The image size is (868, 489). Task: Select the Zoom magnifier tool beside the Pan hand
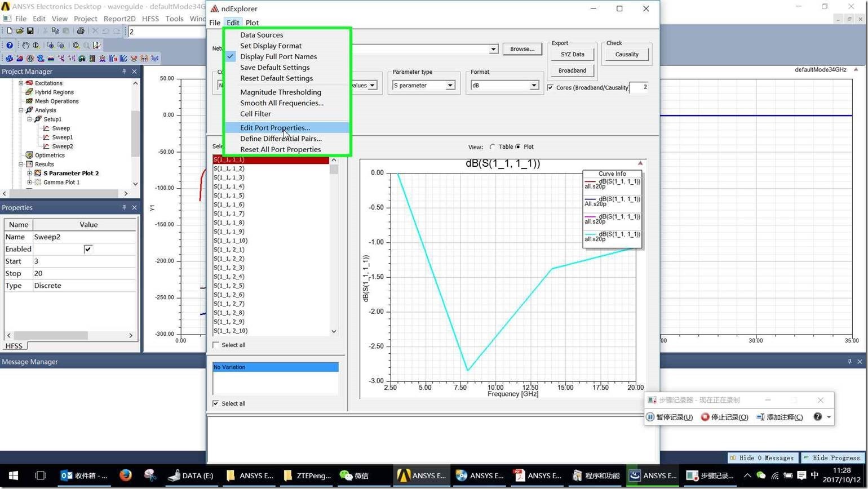[36, 45]
